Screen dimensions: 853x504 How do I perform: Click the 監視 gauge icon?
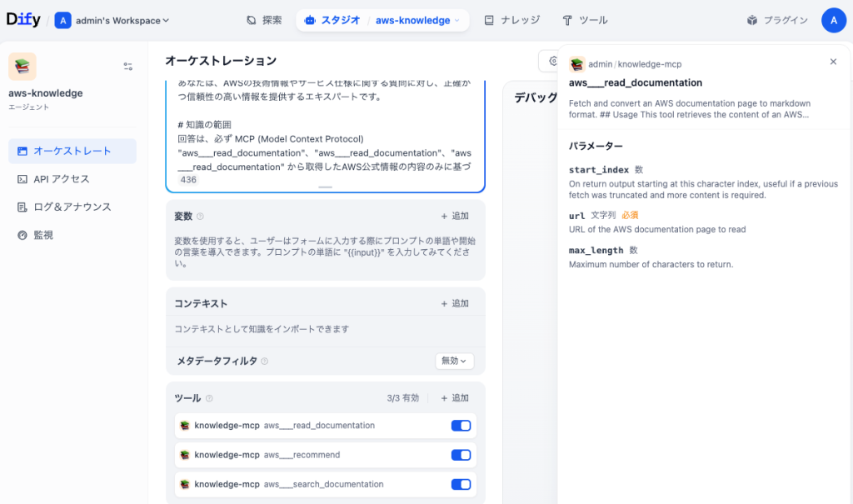[x=22, y=235]
